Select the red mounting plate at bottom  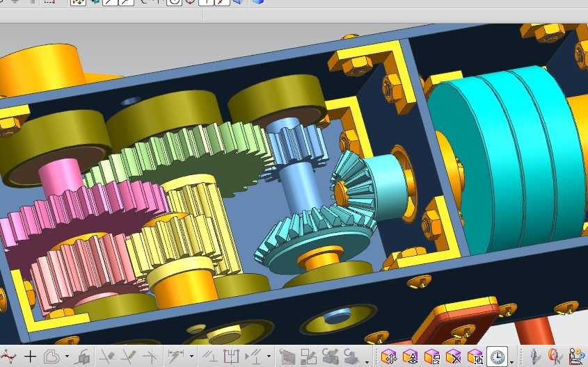(457, 320)
